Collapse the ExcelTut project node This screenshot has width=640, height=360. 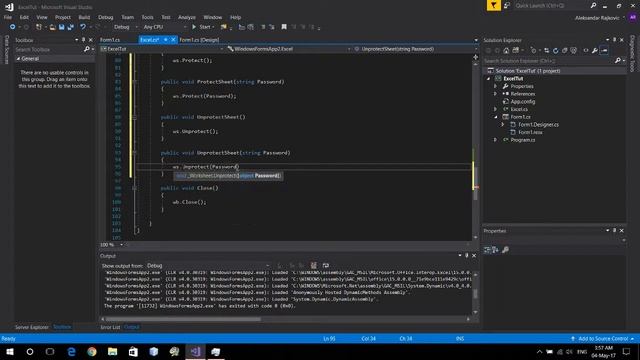coord(489,78)
